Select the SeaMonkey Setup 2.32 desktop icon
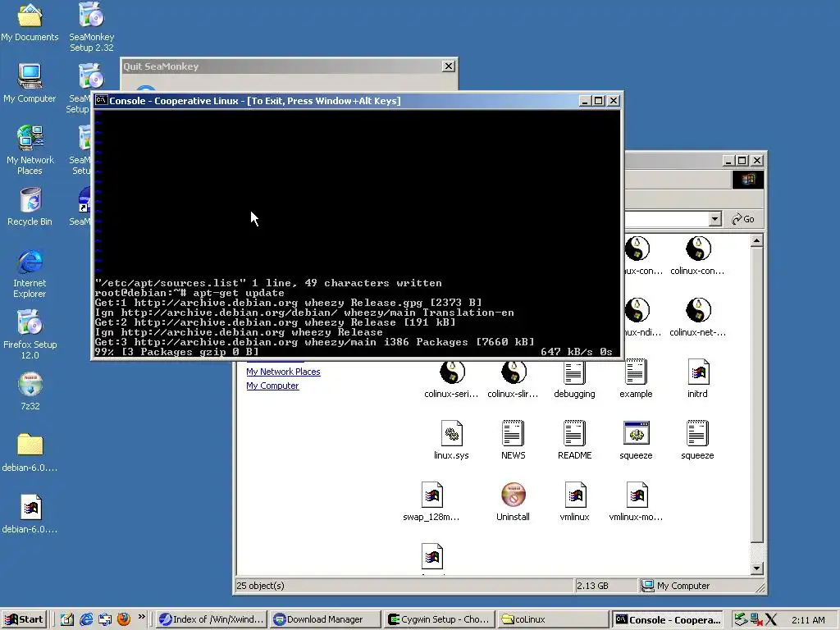This screenshot has width=840, height=630. point(92,27)
